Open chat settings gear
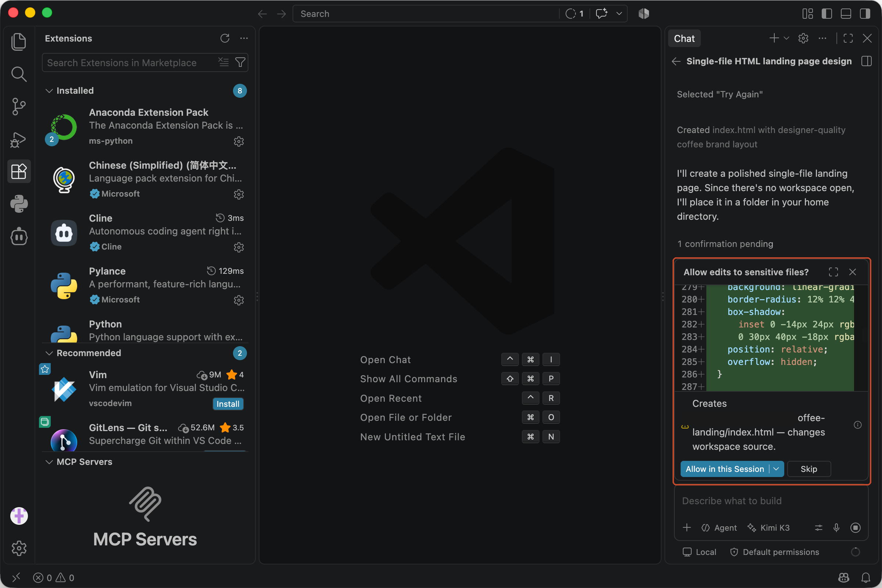 pyautogui.click(x=803, y=38)
